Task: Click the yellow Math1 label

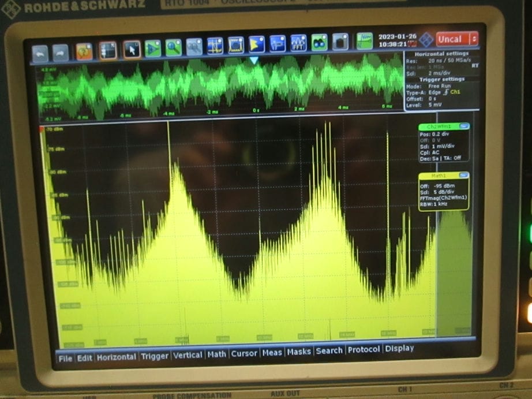Action: (439, 176)
